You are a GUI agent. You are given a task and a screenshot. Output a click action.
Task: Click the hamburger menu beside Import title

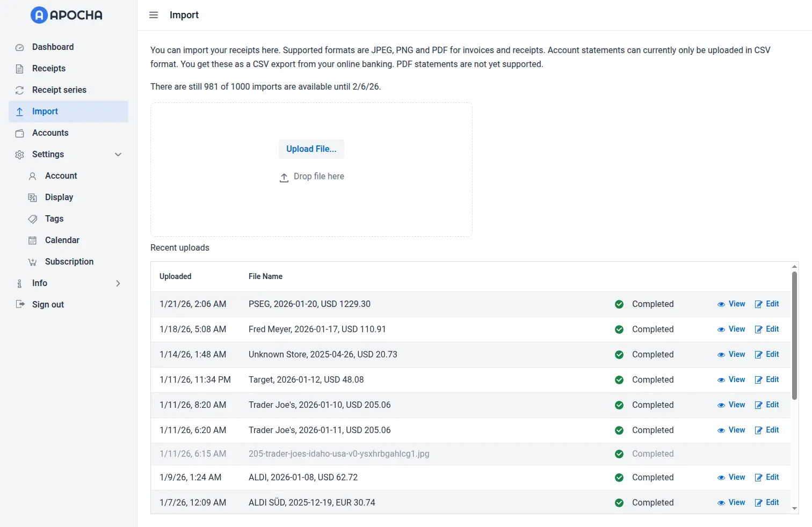point(154,15)
